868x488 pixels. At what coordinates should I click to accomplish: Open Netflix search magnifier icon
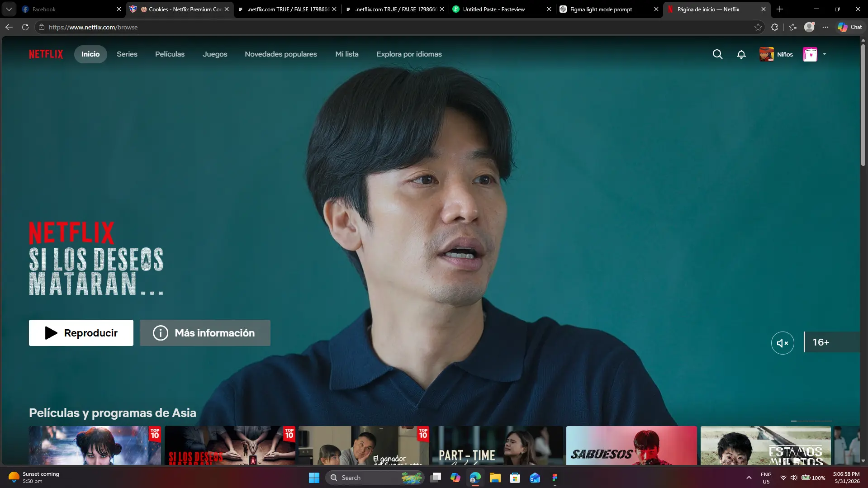point(717,54)
